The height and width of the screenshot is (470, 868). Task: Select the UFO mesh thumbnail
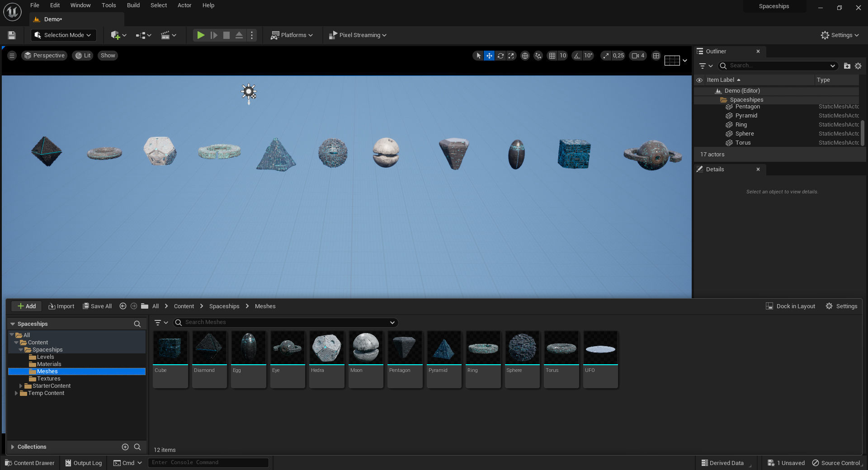tap(600, 348)
